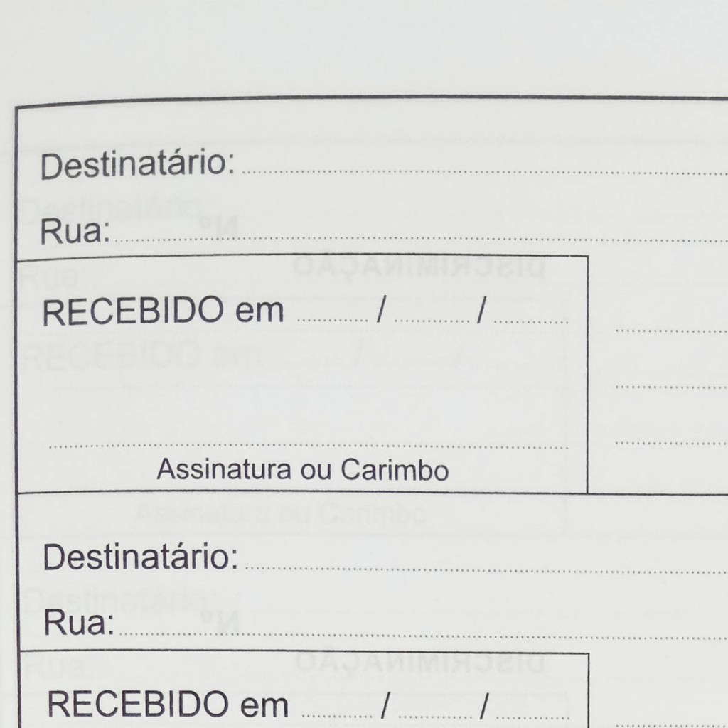Select the lower Destinatário dotted line field
Image resolution: width=728 pixels, height=728 pixels.
click(x=485, y=569)
